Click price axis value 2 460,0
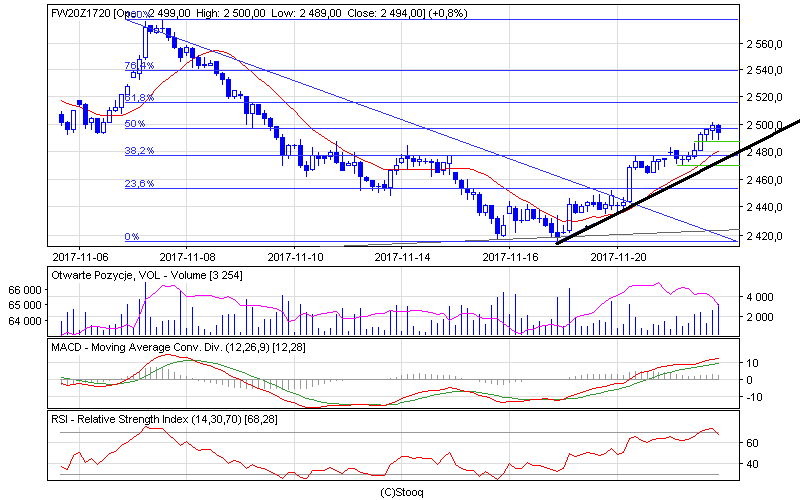This screenshot has height=500, width=800. tap(764, 180)
